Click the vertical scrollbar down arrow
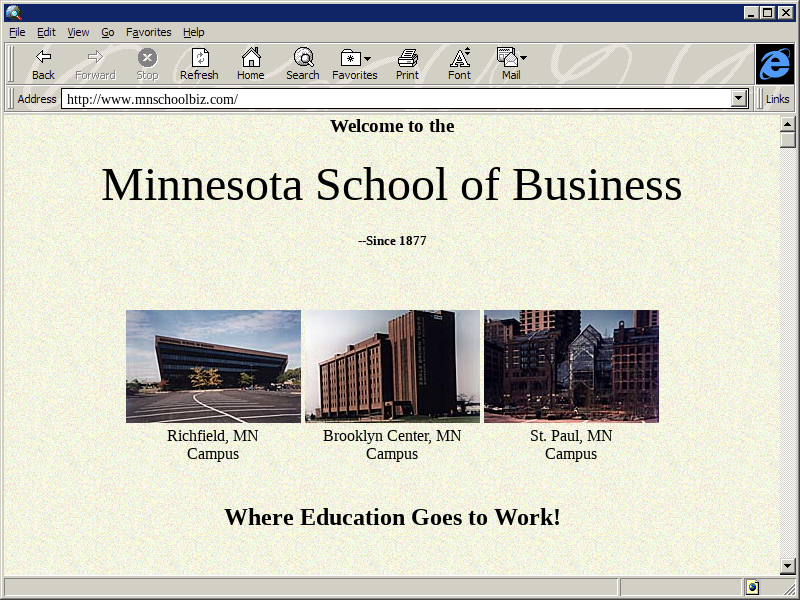This screenshot has width=800, height=600. pyautogui.click(x=788, y=566)
